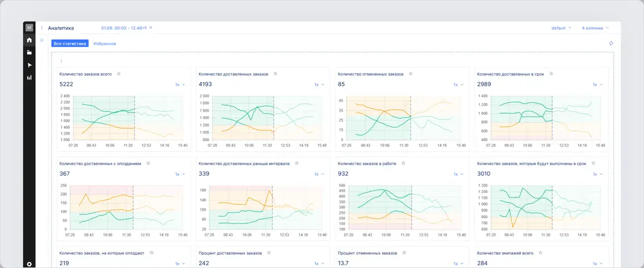Open 1x dropdown for Процент доставленных заказов
Screen dimensions: 644x268
(319, 263)
